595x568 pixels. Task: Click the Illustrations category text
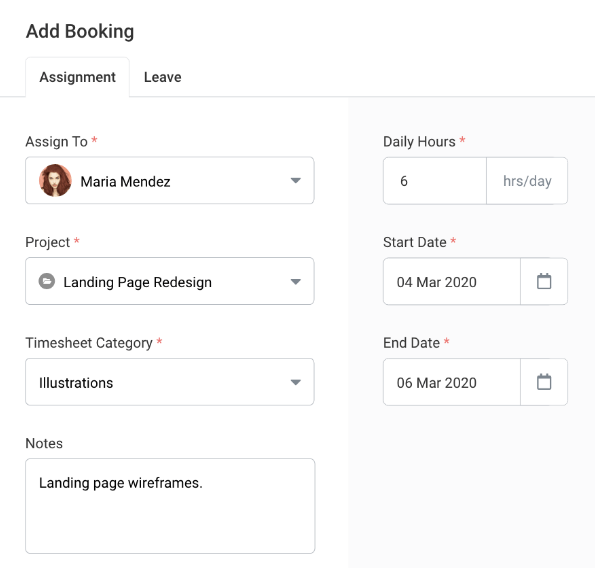[x=76, y=383]
